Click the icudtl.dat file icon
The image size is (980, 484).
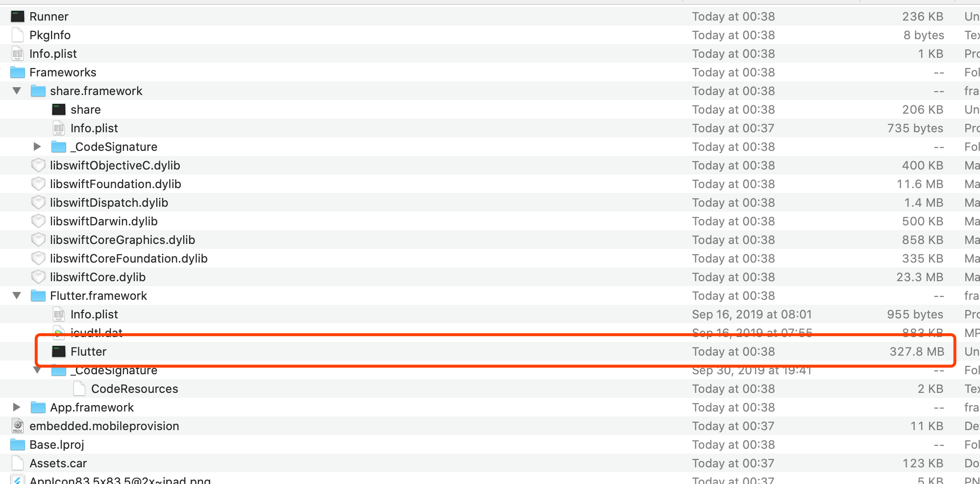click(59, 333)
